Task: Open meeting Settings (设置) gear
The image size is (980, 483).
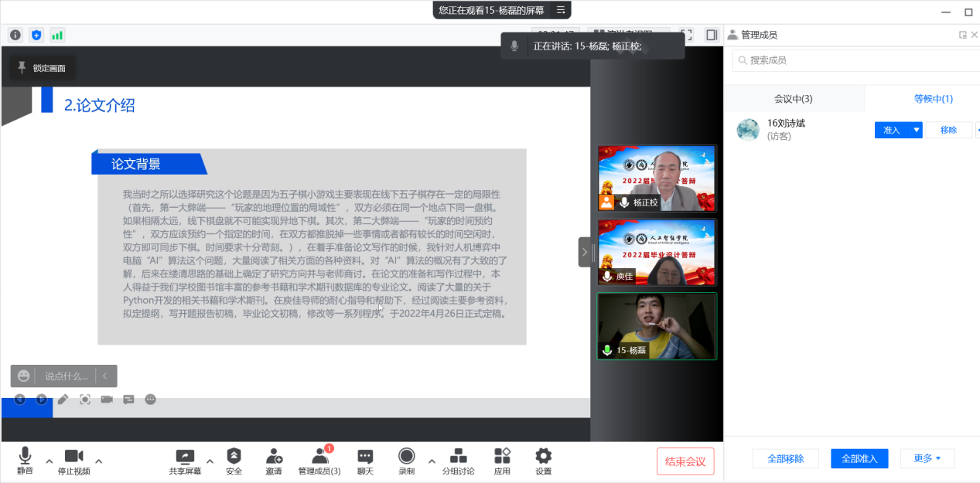Action: click(x=544, y=457)
